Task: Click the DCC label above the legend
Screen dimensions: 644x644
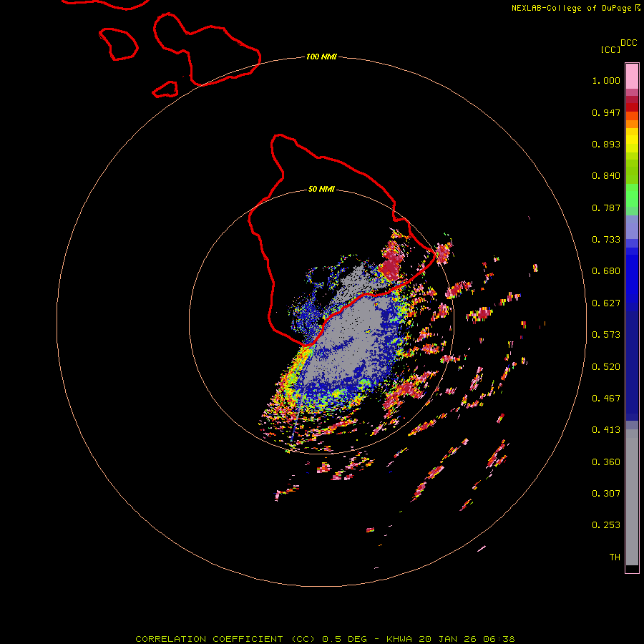Action: coord(629,43)
